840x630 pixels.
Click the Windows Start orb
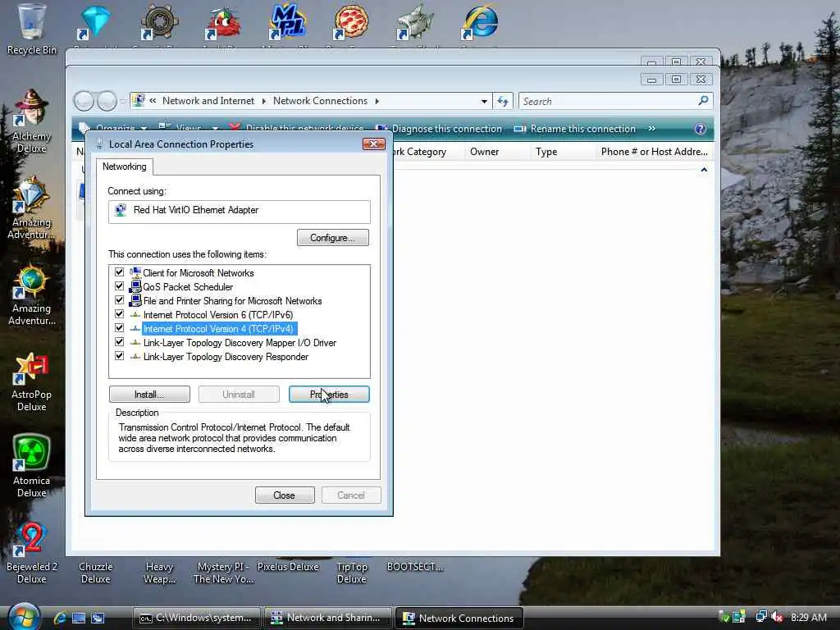point(24,617)
